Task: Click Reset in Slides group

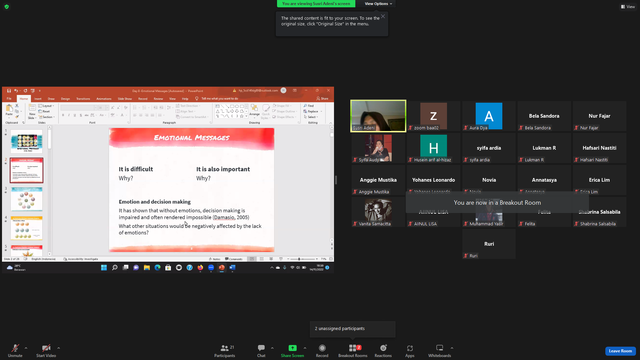Action: click(44, 111)
